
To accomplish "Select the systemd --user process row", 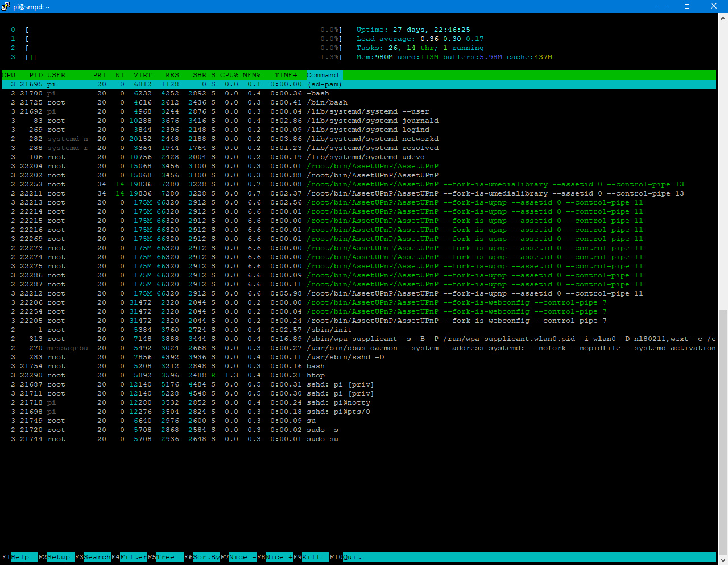I will [x=359, y=111].
